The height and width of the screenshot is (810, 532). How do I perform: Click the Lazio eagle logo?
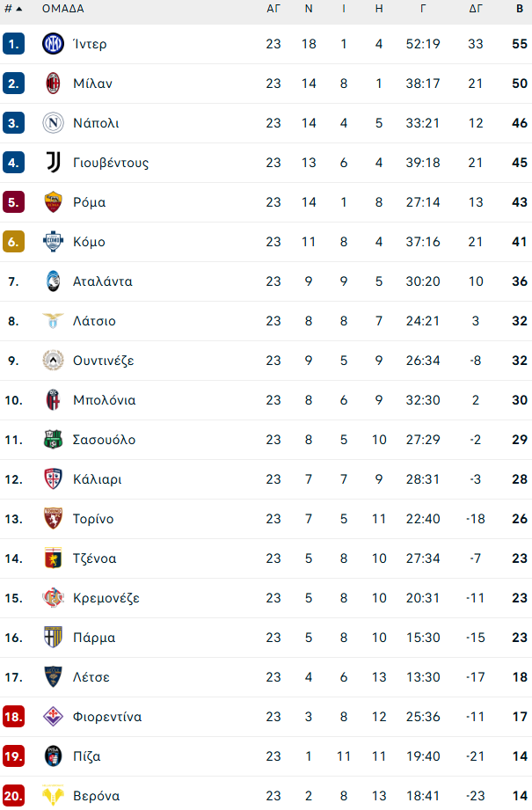54,321
